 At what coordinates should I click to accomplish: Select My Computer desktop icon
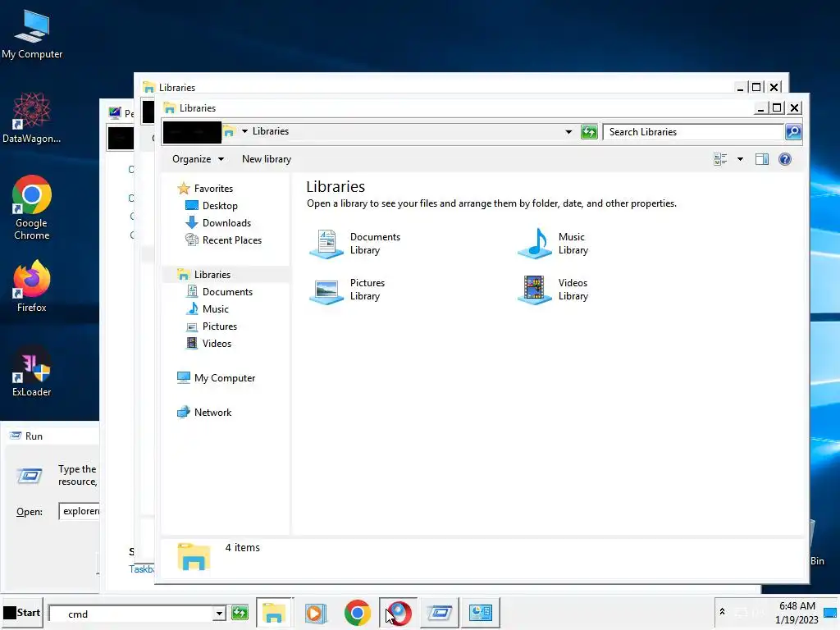pos(32,34)
